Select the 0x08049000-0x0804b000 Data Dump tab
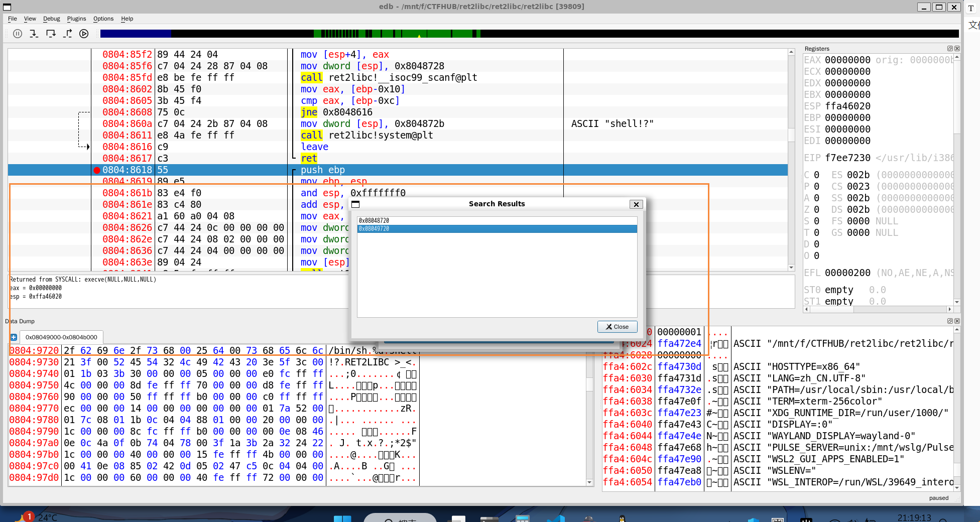The image size is (980, 522). coord(61,337)
